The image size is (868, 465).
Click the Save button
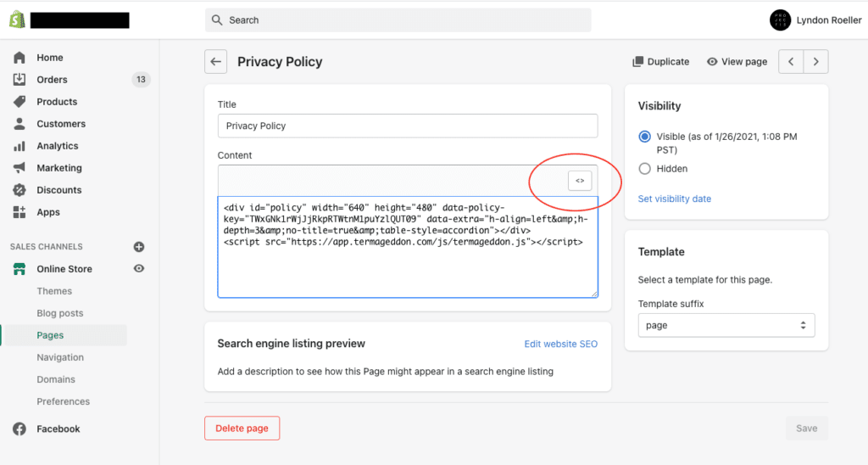[807, 428]
